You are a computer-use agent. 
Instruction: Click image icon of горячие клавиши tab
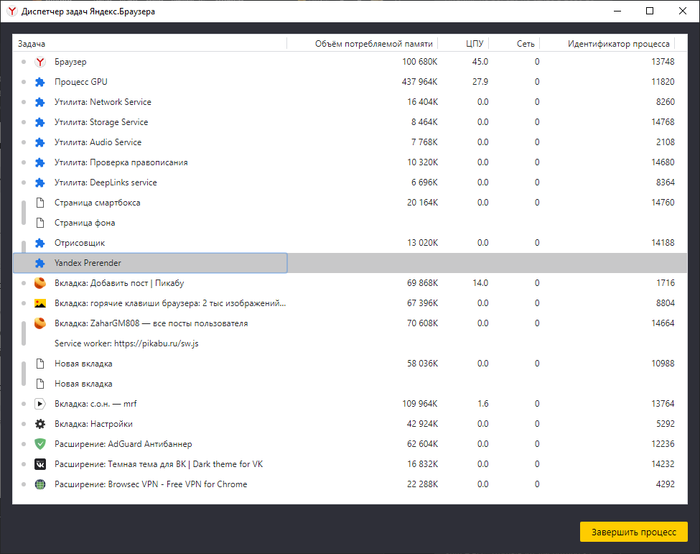click(40, 303)
